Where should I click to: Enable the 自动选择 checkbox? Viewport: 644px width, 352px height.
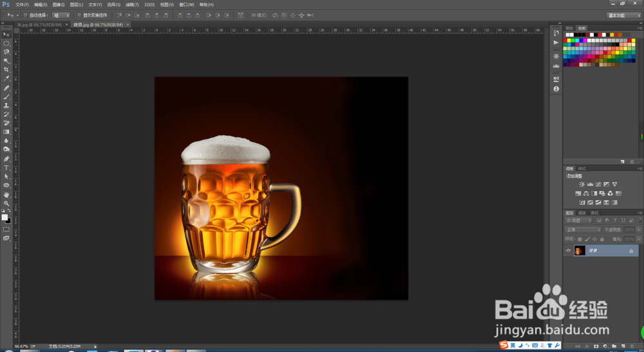point(26,15)
